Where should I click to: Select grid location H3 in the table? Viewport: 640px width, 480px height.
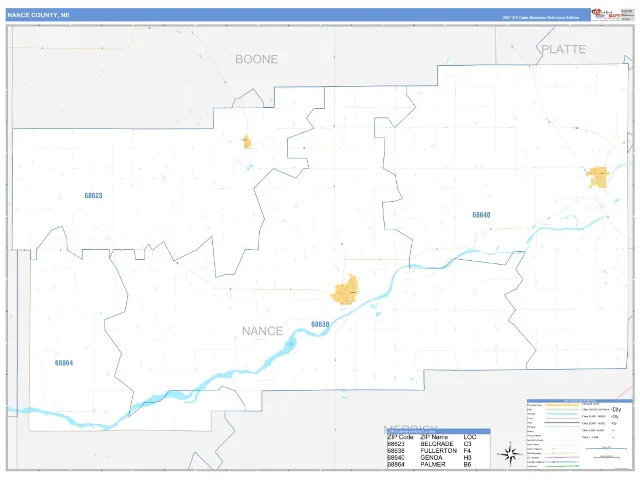[467, 458]
